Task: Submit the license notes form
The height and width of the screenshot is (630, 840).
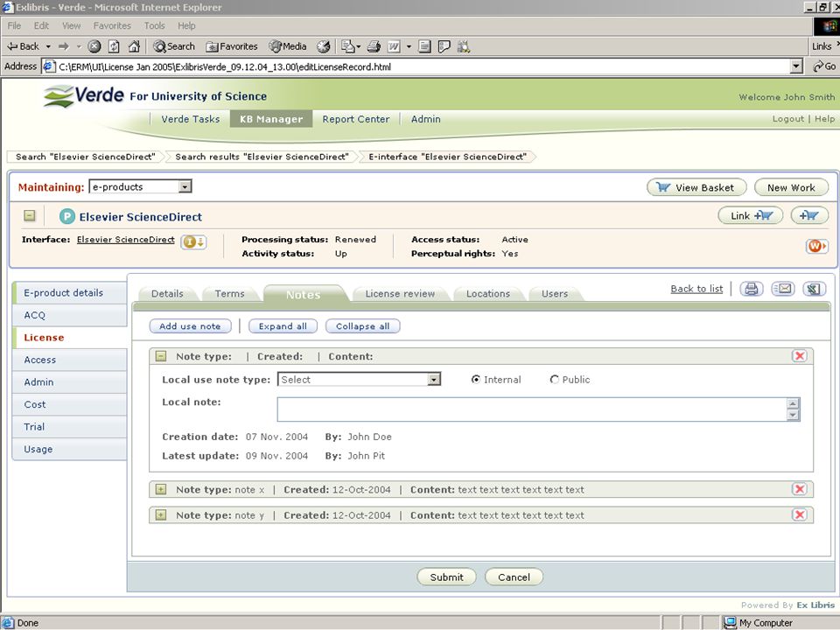Action: [x=446, y=577]
